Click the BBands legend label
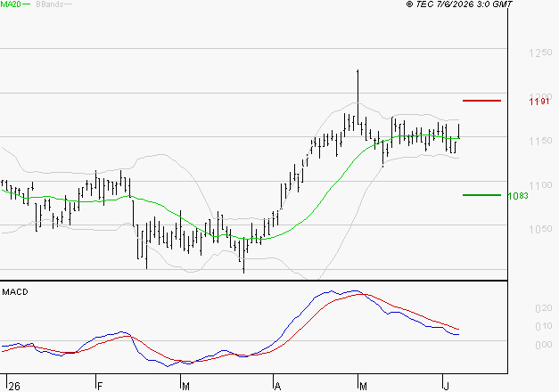Image resolution: width=559 pixels, height=392 pixels. point(50,4)
